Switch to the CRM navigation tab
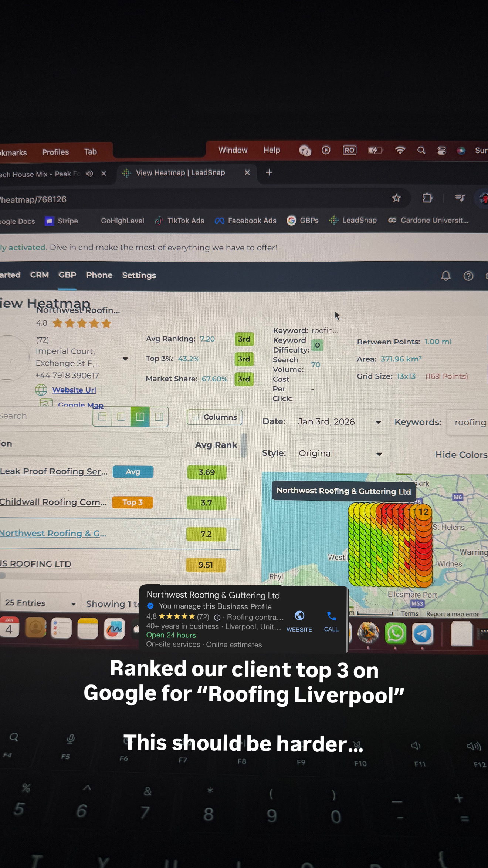The image size is (488, 868). [x=40, y=275]
